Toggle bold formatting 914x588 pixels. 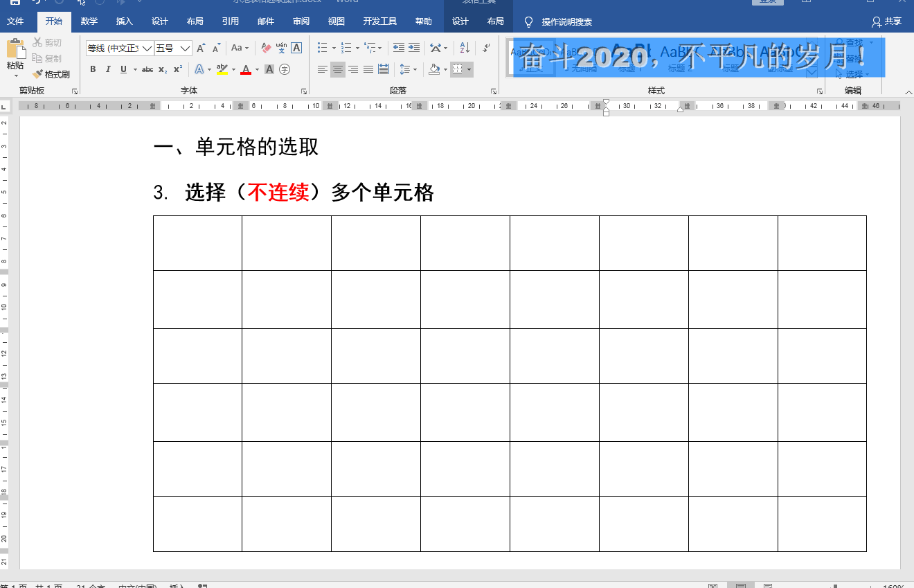(93, 69)
